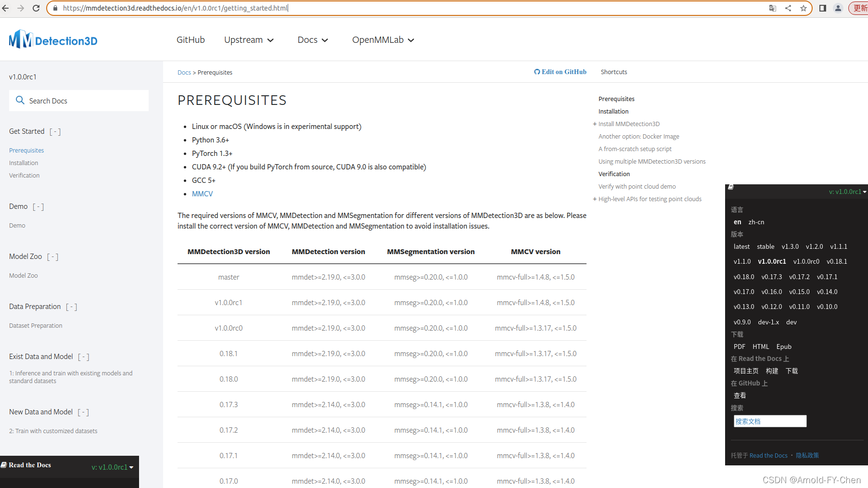Jump to Verify with point cloud demo

pos(637,187)
